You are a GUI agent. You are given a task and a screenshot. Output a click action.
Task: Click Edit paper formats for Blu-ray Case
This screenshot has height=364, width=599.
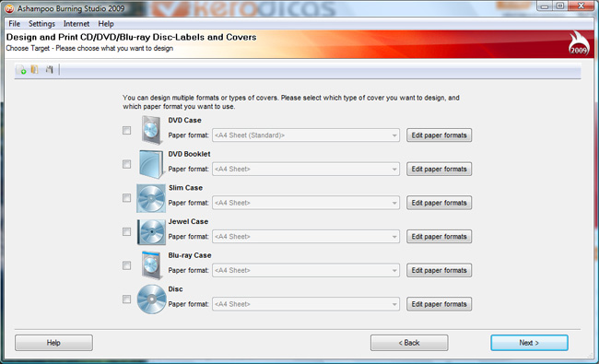[439, 270]
